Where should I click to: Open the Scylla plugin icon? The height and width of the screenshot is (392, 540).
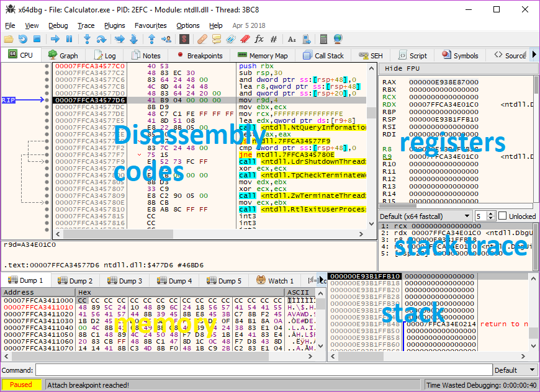coord(184,39)
